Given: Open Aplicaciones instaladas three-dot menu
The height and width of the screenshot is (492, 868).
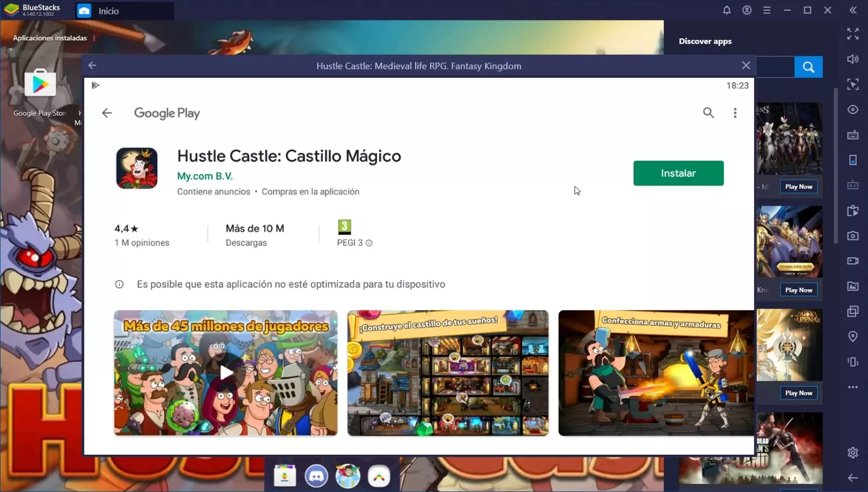Looking at the screenshot, I should [94, 38].
